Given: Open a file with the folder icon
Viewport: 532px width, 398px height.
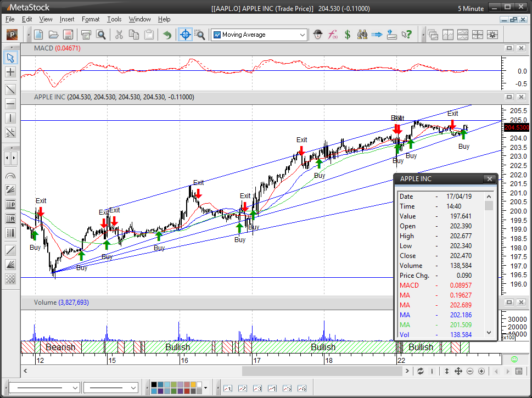Looking at the screenshot, I should 53,35.
